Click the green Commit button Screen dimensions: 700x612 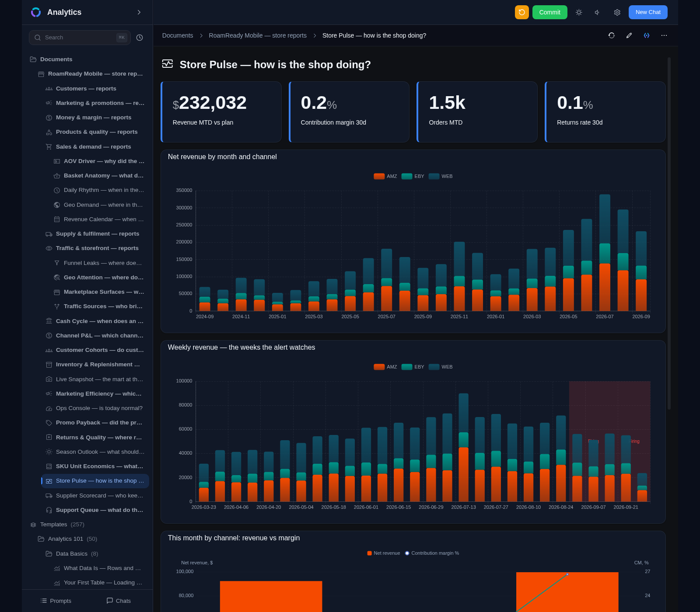(x=549, y=12)
